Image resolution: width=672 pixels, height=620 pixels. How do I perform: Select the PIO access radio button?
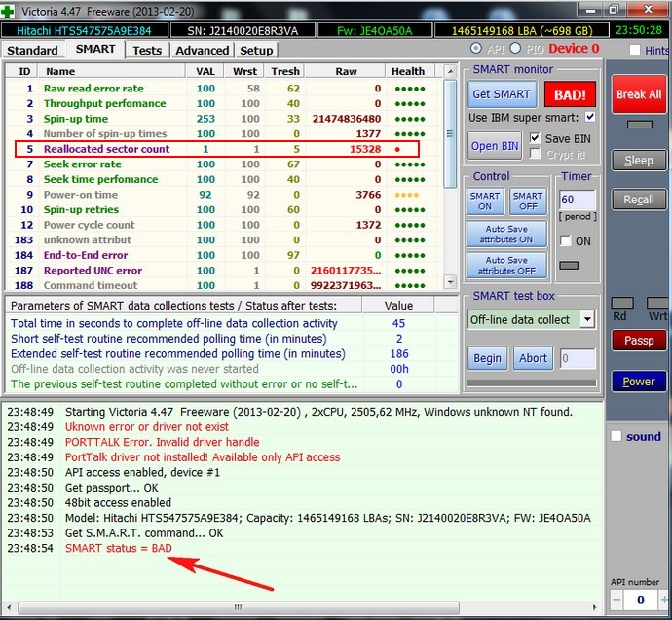tap(515, 49)
